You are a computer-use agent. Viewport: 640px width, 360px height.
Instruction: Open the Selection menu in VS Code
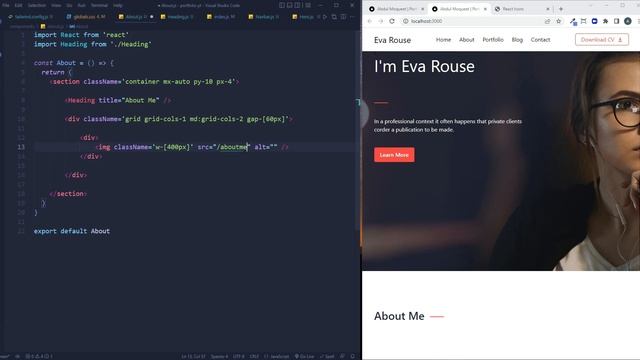click(37, 5)
